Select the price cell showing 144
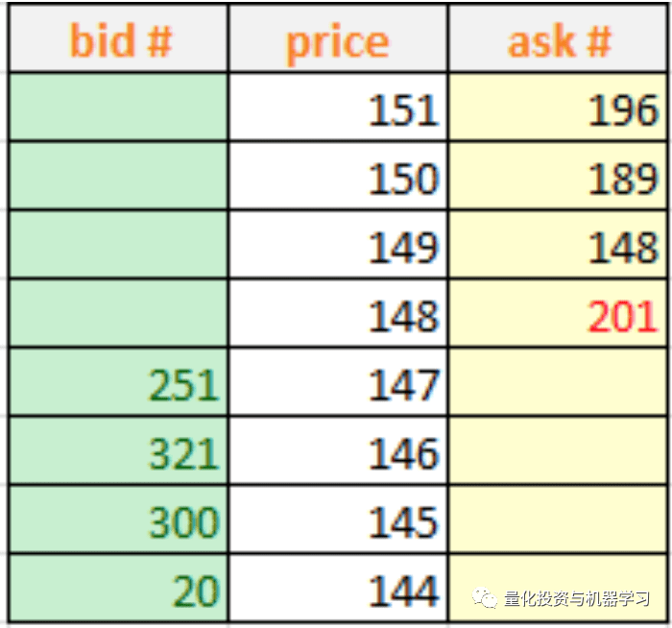 pos(338,589)
